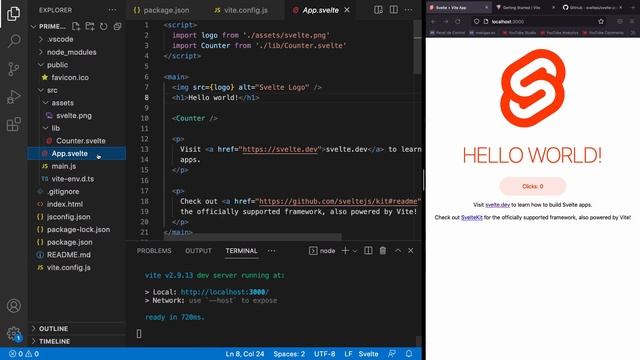
Task: Create a new folder in explorer
Action: [x=90, y=27]
